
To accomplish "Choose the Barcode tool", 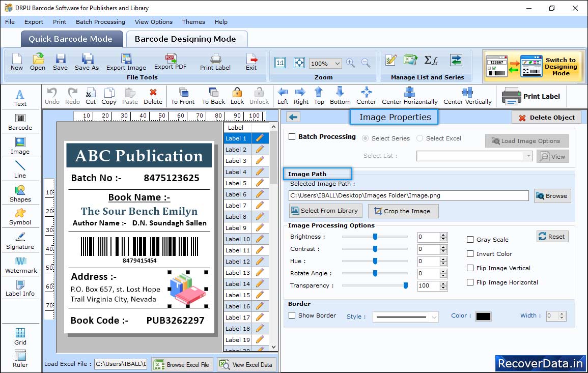I will 20,122.
